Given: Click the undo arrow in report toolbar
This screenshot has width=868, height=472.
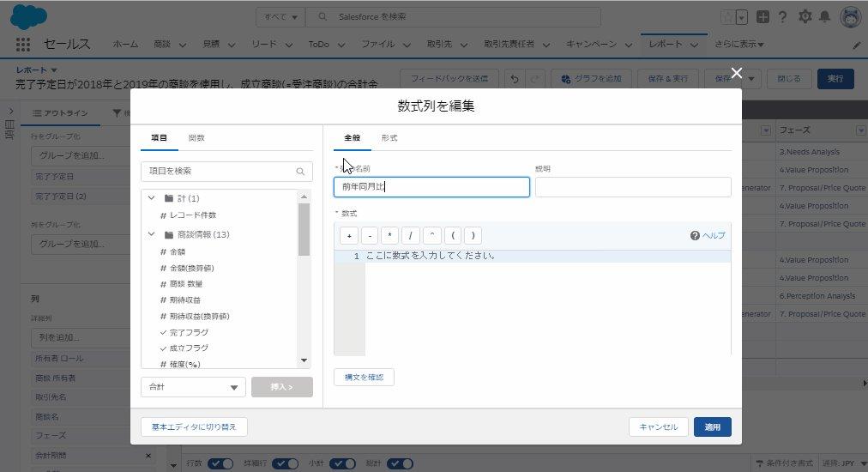Looking at the screenshot, I should pos(515,79).
